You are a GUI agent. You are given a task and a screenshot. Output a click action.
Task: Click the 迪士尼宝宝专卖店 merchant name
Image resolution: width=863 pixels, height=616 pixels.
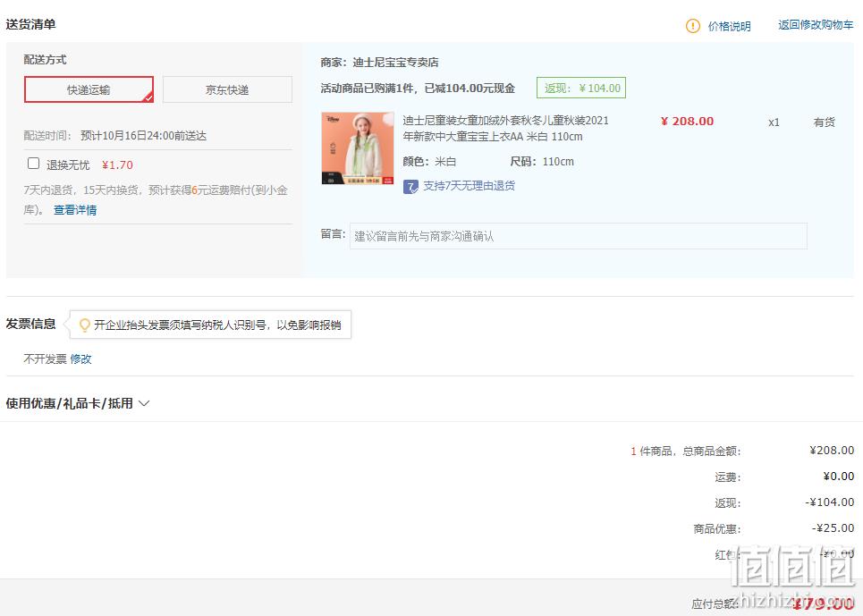click(x=395, y=63)
